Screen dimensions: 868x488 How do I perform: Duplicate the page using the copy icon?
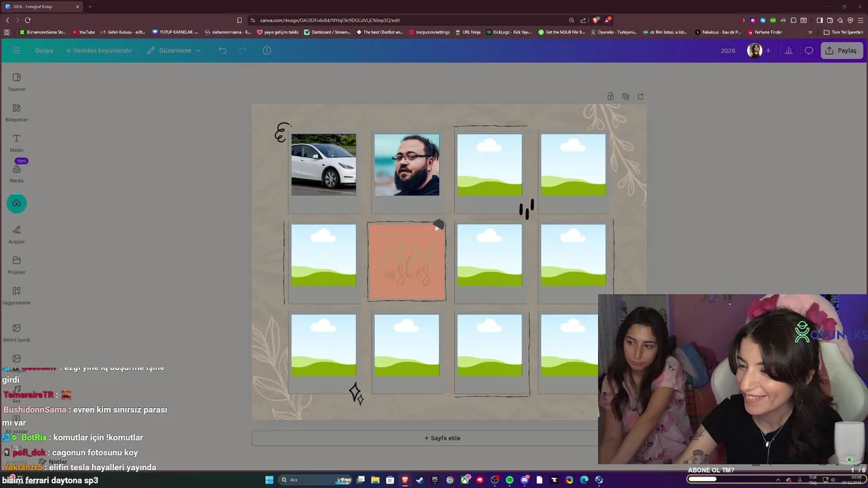625,96
